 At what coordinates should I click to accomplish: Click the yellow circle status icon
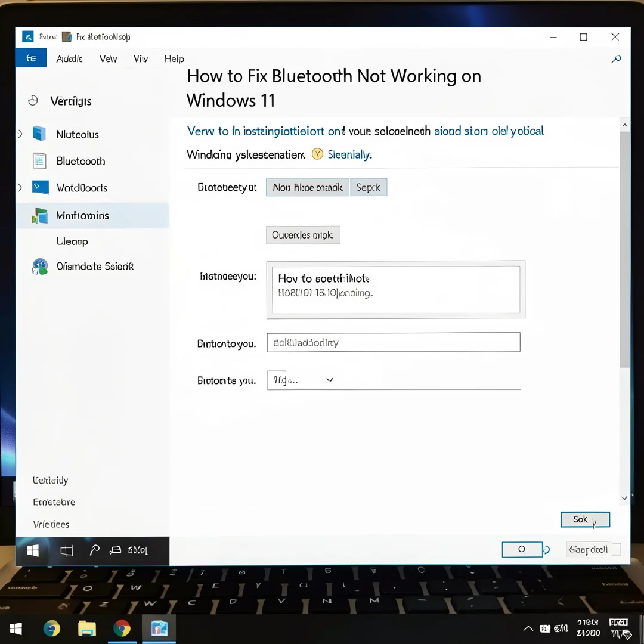coord(317,154)
